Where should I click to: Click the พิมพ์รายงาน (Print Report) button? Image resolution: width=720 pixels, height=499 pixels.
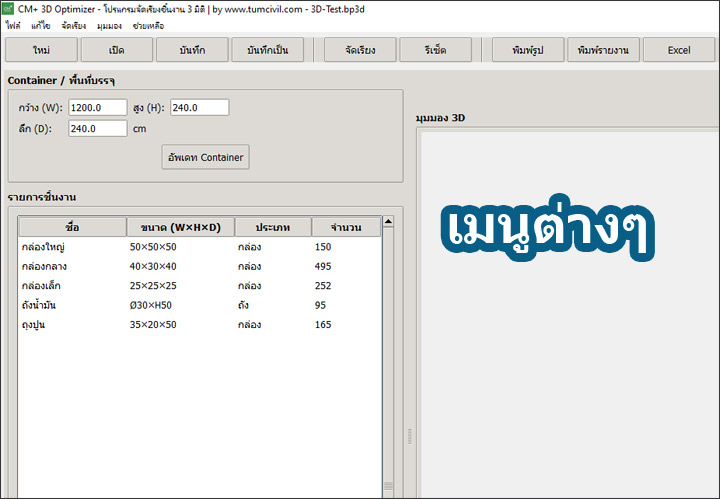(602, 50)
